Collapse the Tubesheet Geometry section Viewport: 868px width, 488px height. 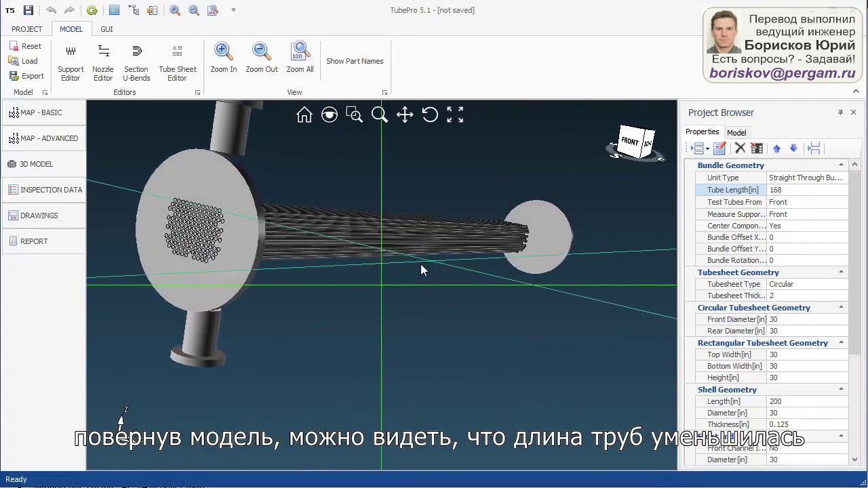[x=841, y=272]
